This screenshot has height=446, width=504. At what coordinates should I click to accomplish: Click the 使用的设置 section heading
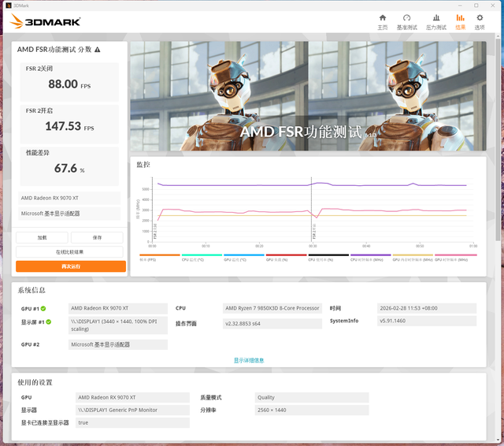[x=35, y=382]
